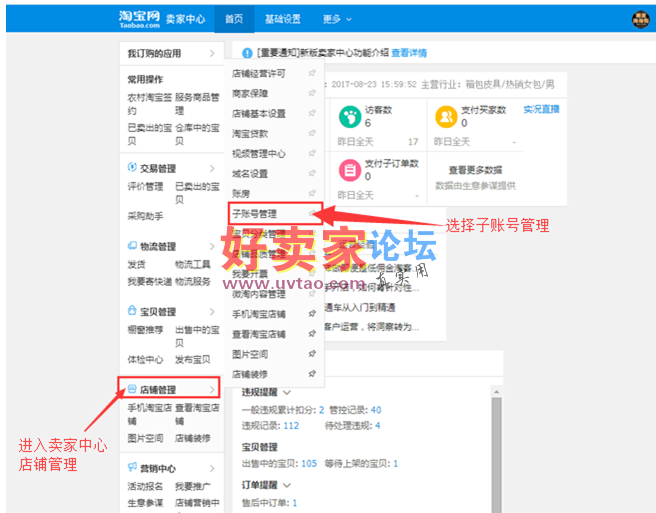
Task: Open the 查看详情 link in the notice
Action: click(408, 52)
